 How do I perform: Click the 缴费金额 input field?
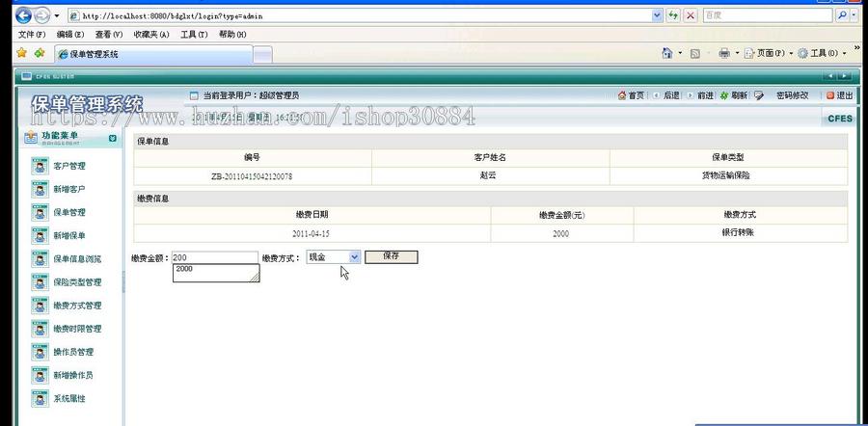(215, 257)
